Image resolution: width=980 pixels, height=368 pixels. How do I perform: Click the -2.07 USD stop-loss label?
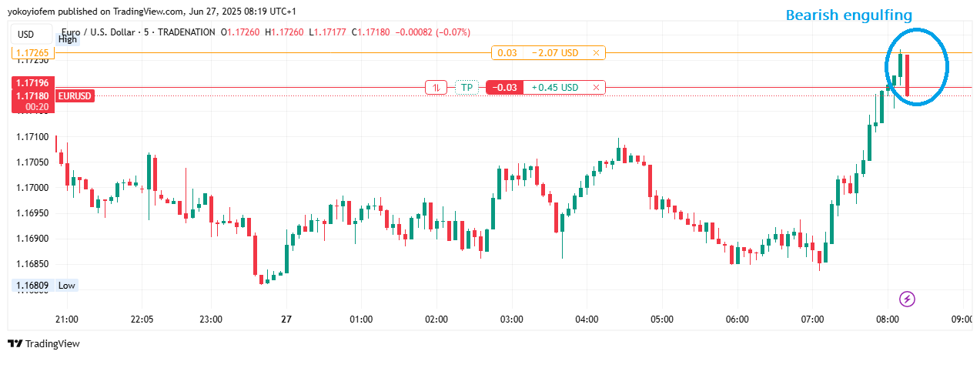click(x=554, y=53)
